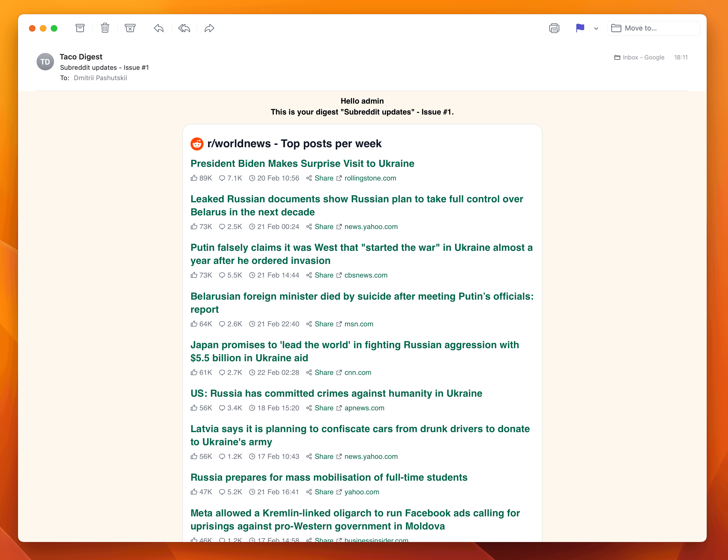This screenshot has width=728, height=560.
Task: Open Japan promises to lead the world post
Action: (x=355, y=351)
